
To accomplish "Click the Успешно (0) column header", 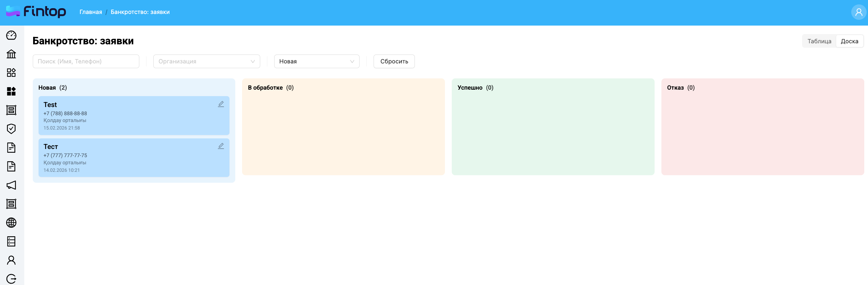I will coord(475,88).
